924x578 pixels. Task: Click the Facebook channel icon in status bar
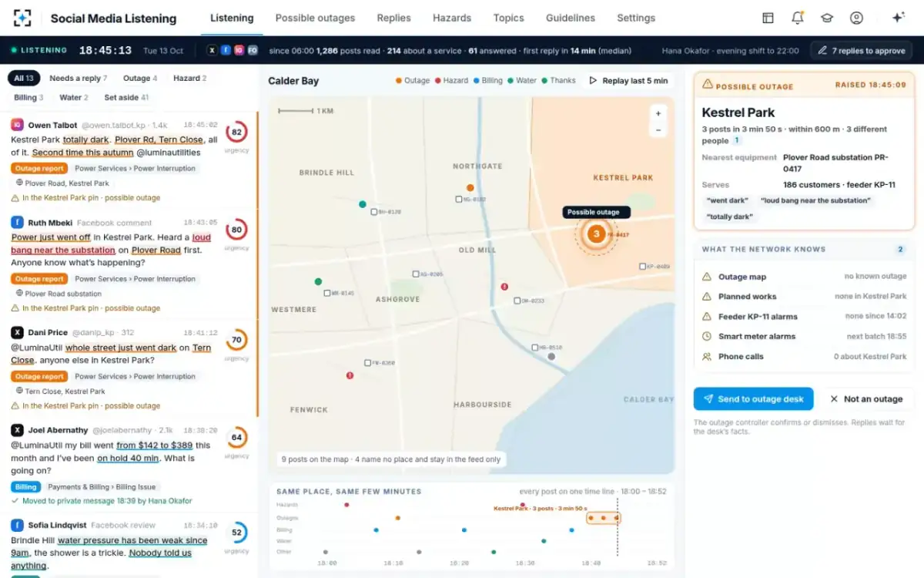click(x=225, y=50)
